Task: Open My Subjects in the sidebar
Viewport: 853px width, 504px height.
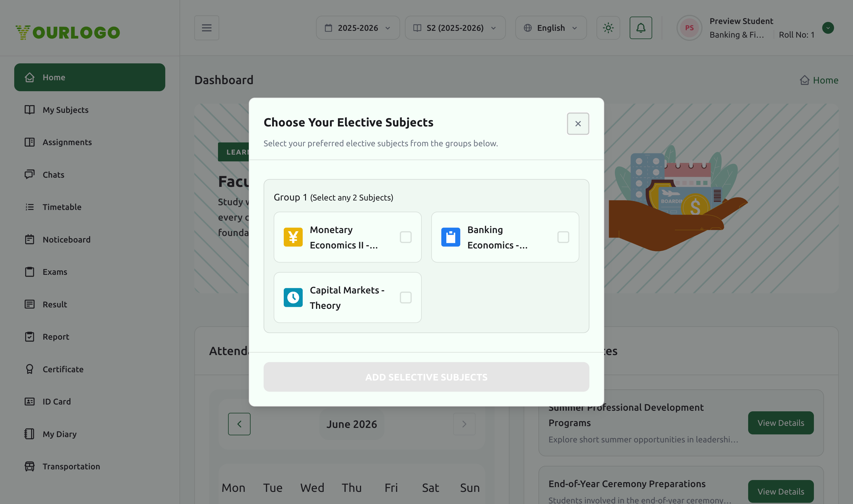Action: tap(90, 110)
